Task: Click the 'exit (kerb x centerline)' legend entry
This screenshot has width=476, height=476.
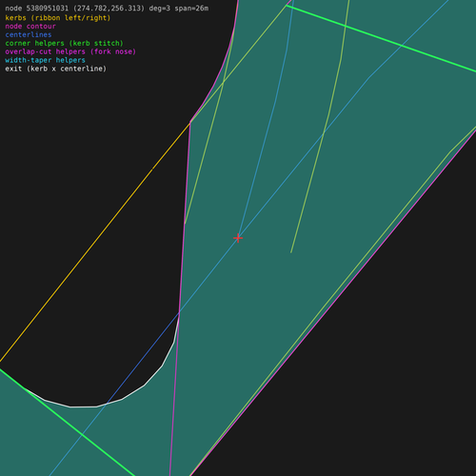Action: coord(55,69)
